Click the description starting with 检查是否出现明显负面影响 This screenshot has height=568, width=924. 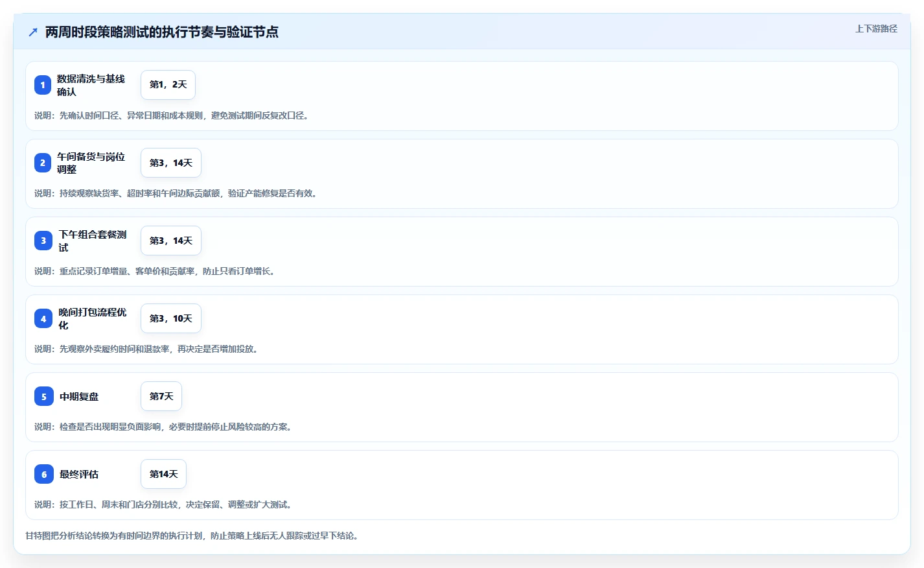point(165,427)
